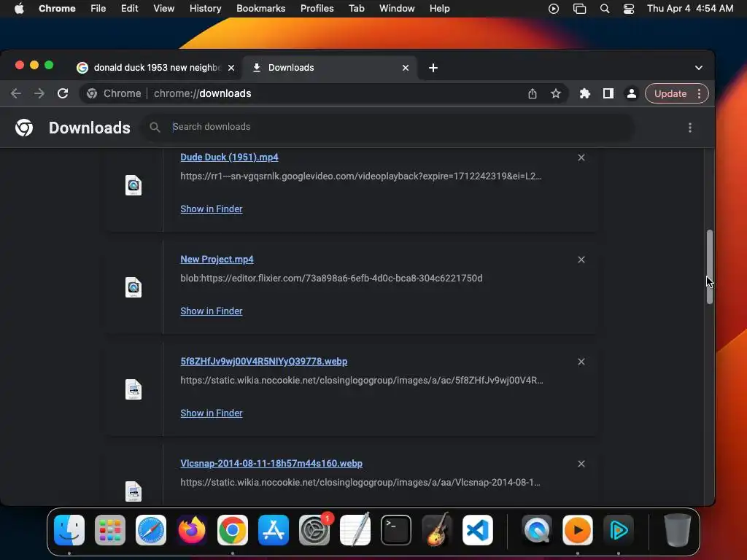This screenshot has height=560, width=747.
Task: Open the Profiles menu
Action: click(317, 8)
